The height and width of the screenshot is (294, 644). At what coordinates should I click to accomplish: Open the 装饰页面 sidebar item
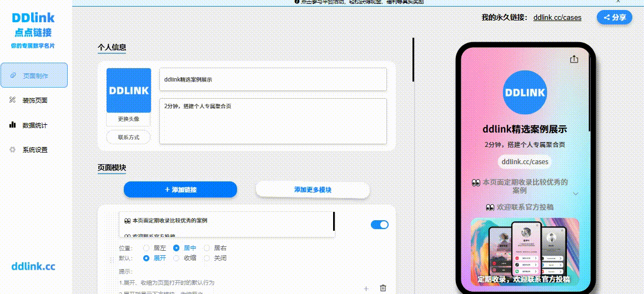[34, 100]
